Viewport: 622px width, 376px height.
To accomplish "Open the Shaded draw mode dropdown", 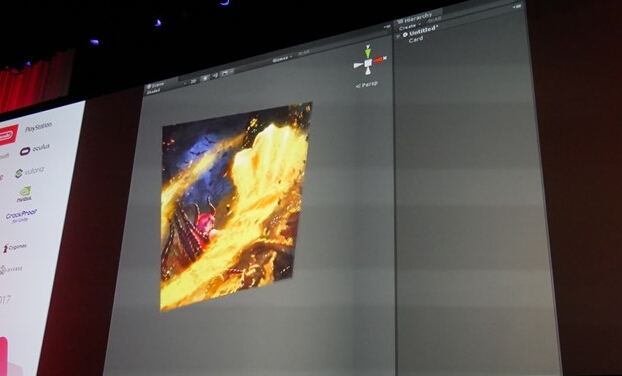I will point(154,92).
